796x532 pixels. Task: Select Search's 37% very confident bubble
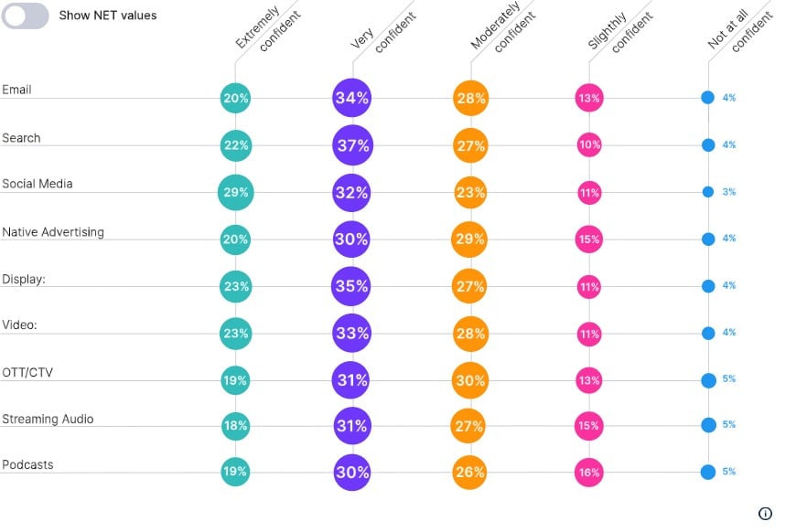click(x=353, y=145)
